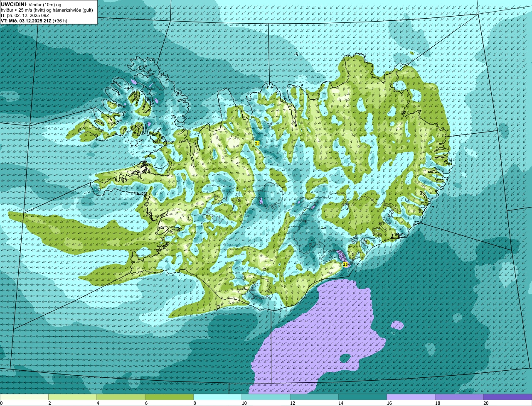Click the "UWC/DINI" title text
The width and height of the screenshot is (532, 406).
coord(13,5)
